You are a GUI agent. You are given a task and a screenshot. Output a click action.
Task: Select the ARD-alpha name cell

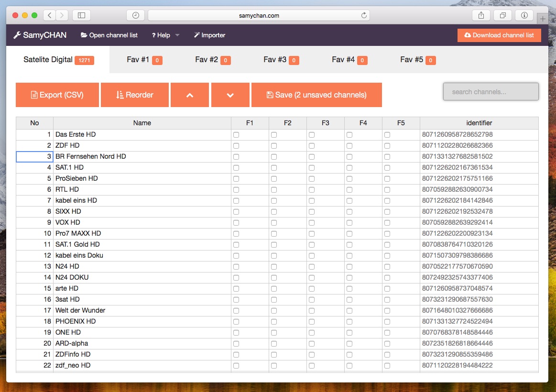142,343
